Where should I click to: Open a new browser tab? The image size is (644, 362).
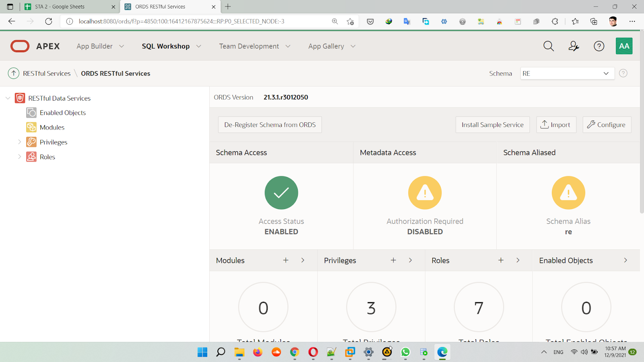pyautogui.click(x=228, y=7)
